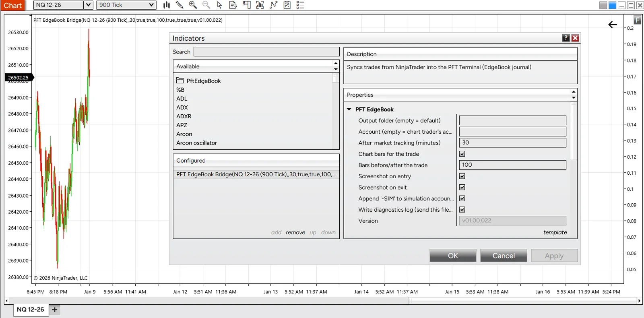Select the cursor pointer tool
This screenshot has width=644, height=318.
[219, 5]
